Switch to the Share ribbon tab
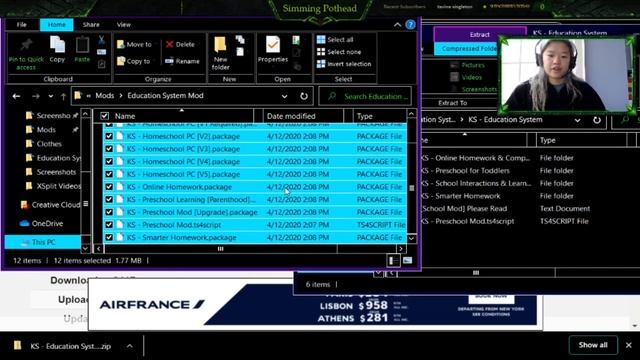The image size is (640, 360). tap(91, 24)
